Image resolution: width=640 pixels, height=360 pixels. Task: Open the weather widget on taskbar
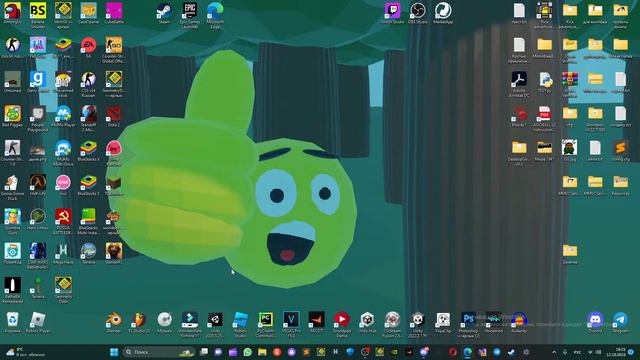pos(25,352)
